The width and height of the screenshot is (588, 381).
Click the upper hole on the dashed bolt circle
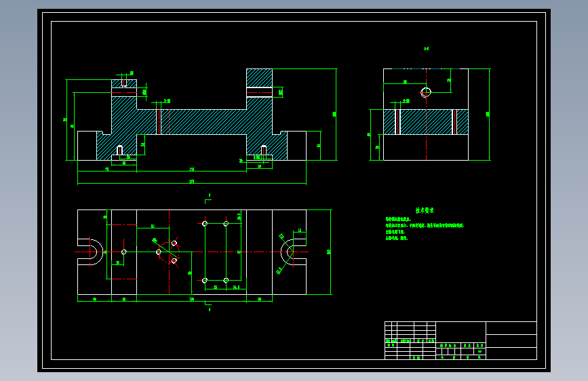point(174,243)
